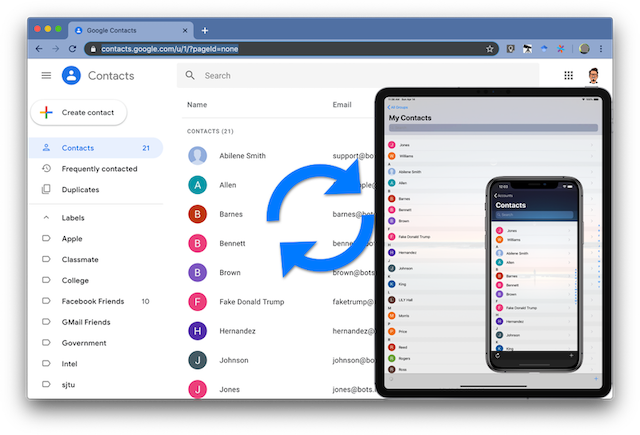Click the Email column header
Screen dimensions: 640x435
coord(342,104)
